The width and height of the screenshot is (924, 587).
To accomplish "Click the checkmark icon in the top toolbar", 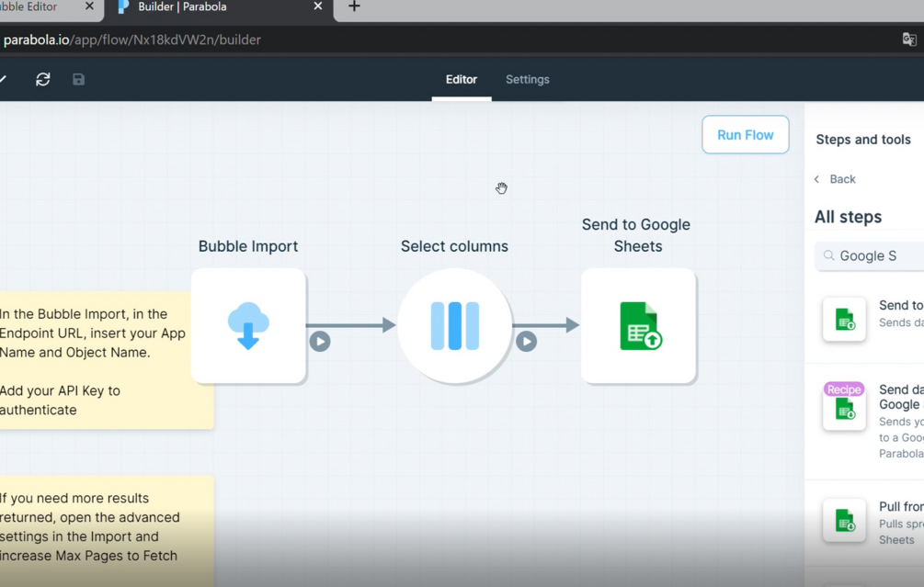I will tap(4, 79).
